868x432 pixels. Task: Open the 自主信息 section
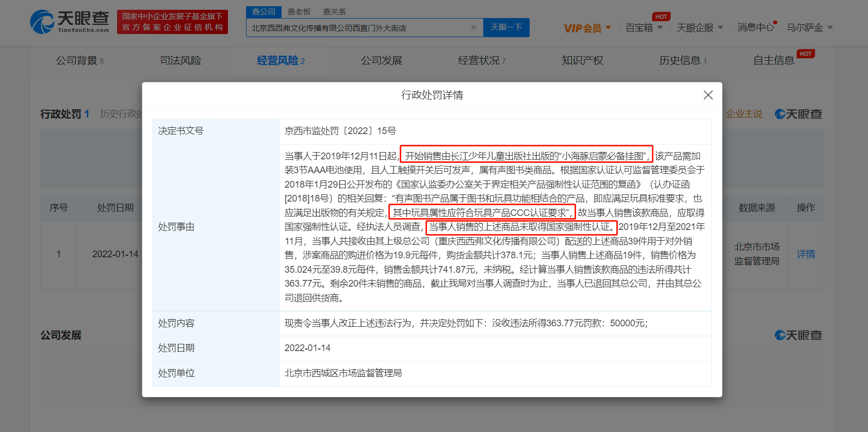[774, 61]
